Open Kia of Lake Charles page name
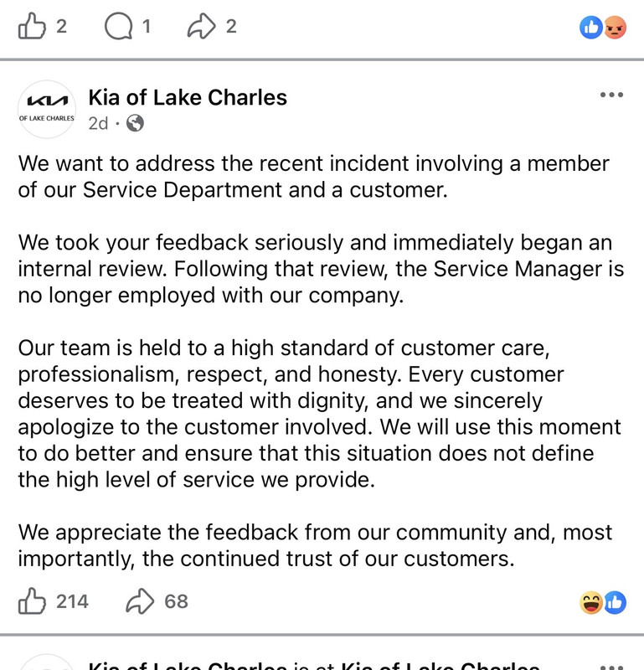644x670 pixels. coord(188,97)
